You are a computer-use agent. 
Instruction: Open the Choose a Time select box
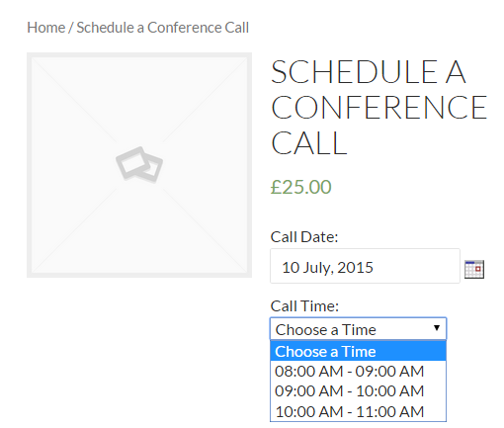358,329
